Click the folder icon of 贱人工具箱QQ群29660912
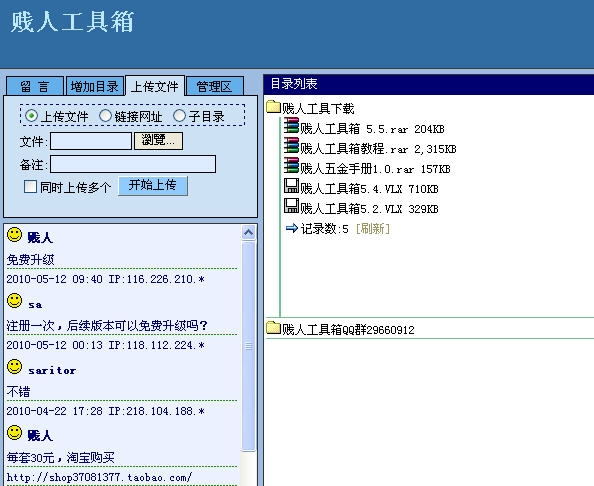Viewport: 594px width, 486px height. pyautogui.click(x=273, y=328)
